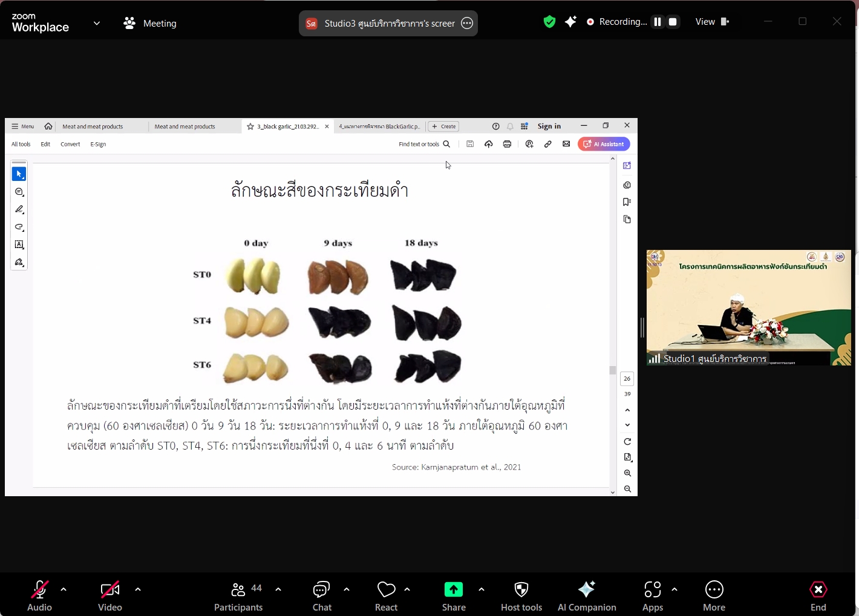Print the PDF document

click(x=507, y=144)
